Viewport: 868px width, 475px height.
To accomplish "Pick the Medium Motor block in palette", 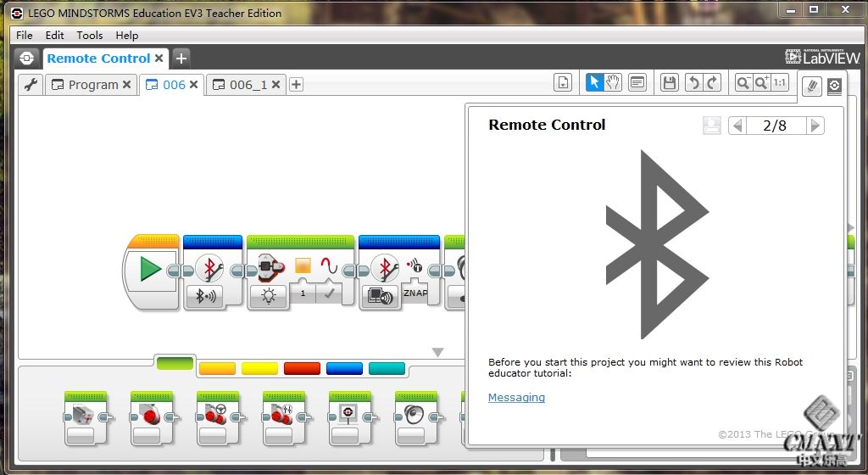I will pos(86,418).
